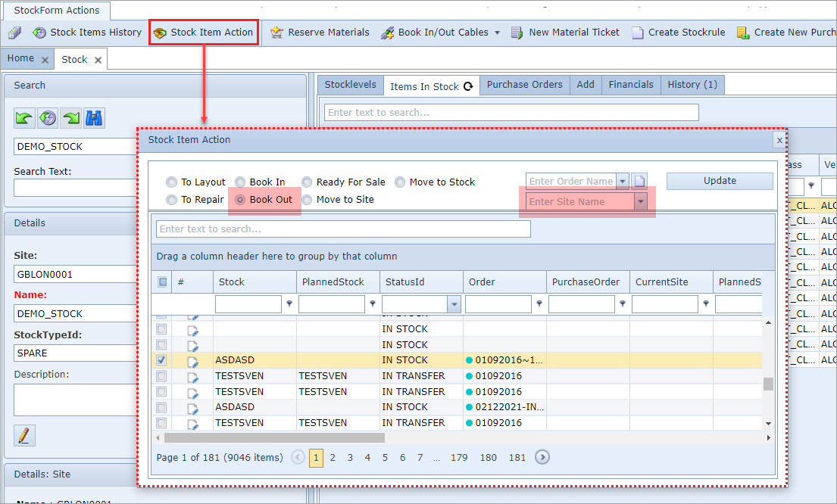Click Items In Stock search box

[x=511, y=113]
